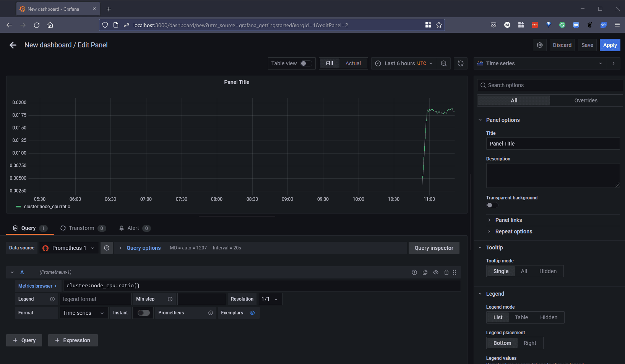Image resolution: width=625 pixels, height=364 pixels.
Task: Open the Query inspector
Action: pyautogui.click(x=433, y=248)
